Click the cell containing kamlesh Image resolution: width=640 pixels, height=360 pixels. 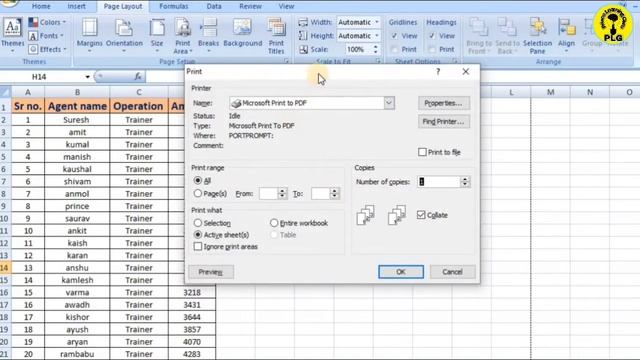[x=77, y=280]
